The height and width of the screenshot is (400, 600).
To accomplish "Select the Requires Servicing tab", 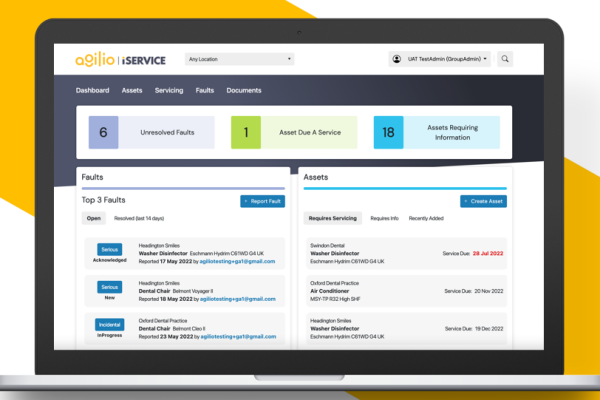I will tap(333, 218).
